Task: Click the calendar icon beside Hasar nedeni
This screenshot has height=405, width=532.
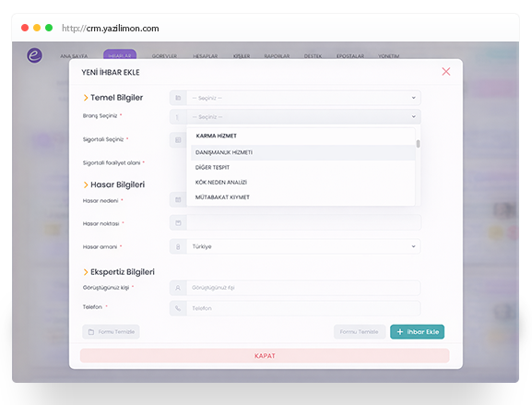Action: point(178,199)
